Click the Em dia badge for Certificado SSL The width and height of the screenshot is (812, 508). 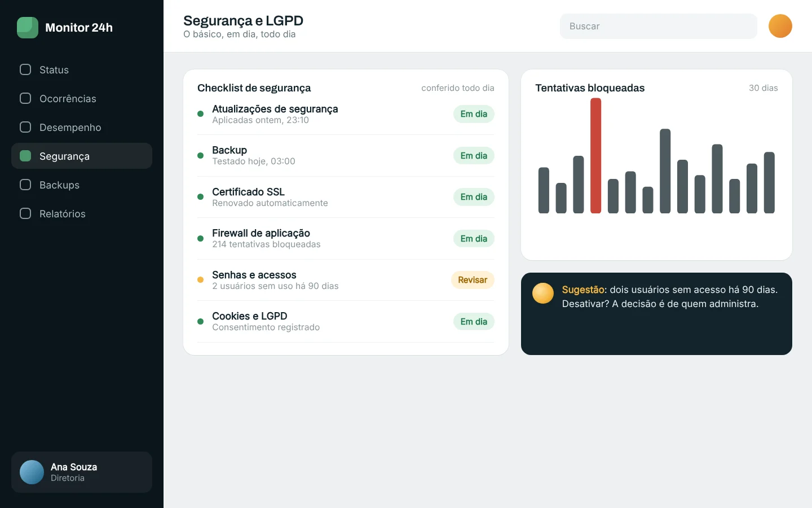point(474,197)
